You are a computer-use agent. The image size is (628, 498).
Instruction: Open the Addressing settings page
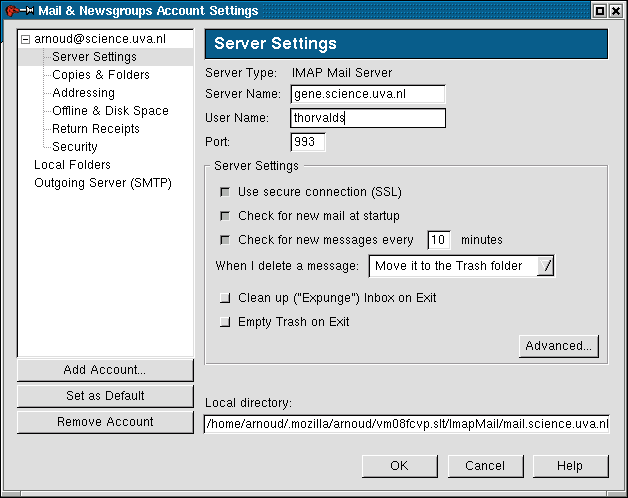coord(83,93)
